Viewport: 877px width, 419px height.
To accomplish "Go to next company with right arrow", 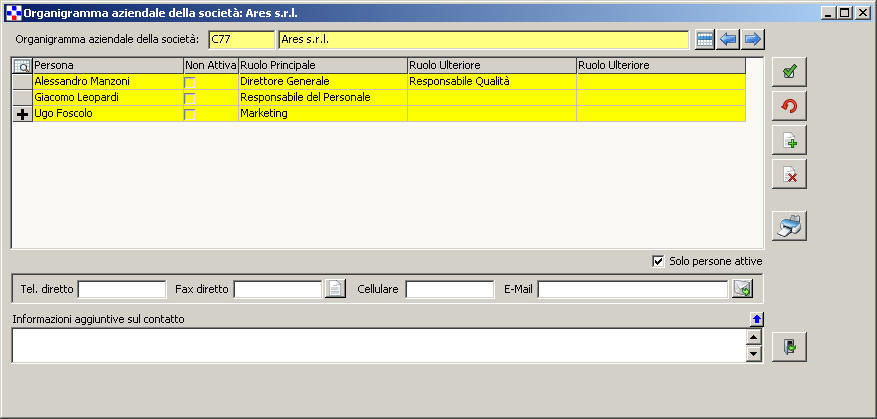I will point(753,40).
